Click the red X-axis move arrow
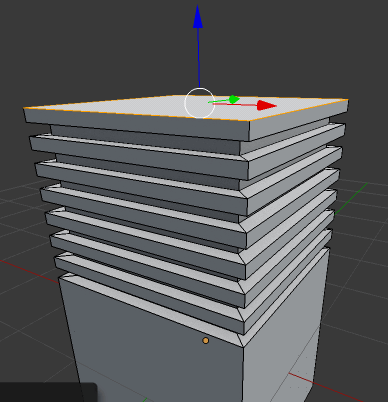Image resolution: width=388 pixels, height=402 pixels. [267, 105]
